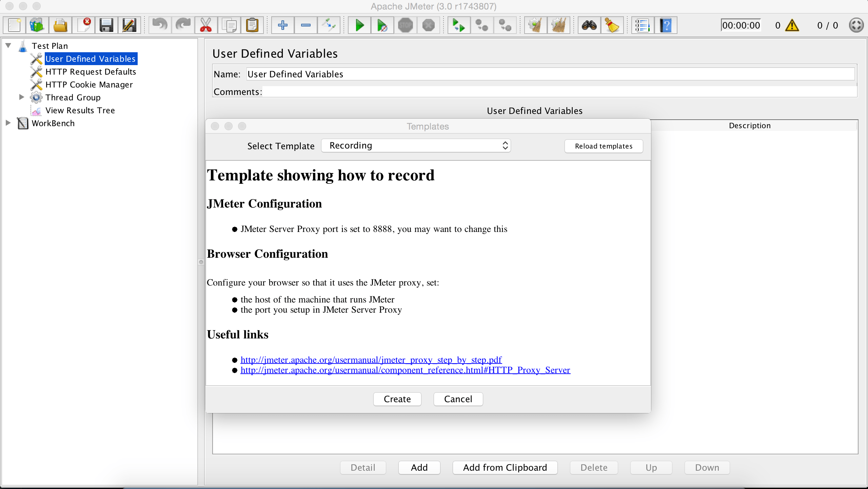Expand the WorkBench tree node
Viewport: 868px width, 489px height.
click(x=8, y=123)
